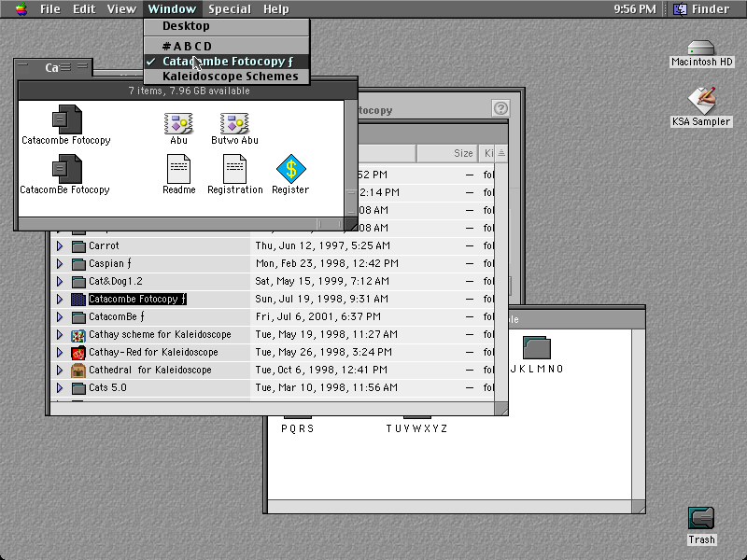
Task: Select the J K L M N O folder
Action: click(536, 347)
